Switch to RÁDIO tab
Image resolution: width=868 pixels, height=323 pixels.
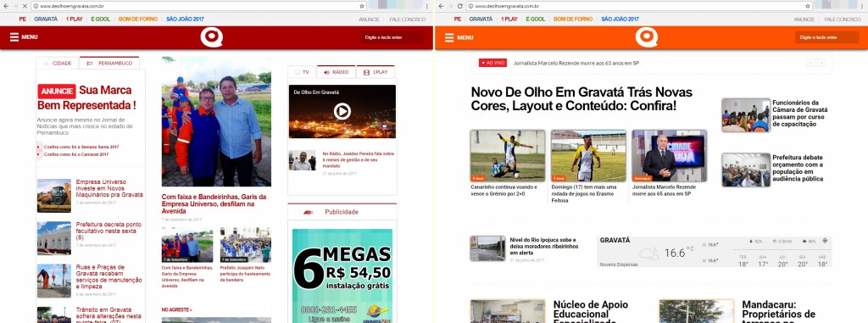point(336,72)
